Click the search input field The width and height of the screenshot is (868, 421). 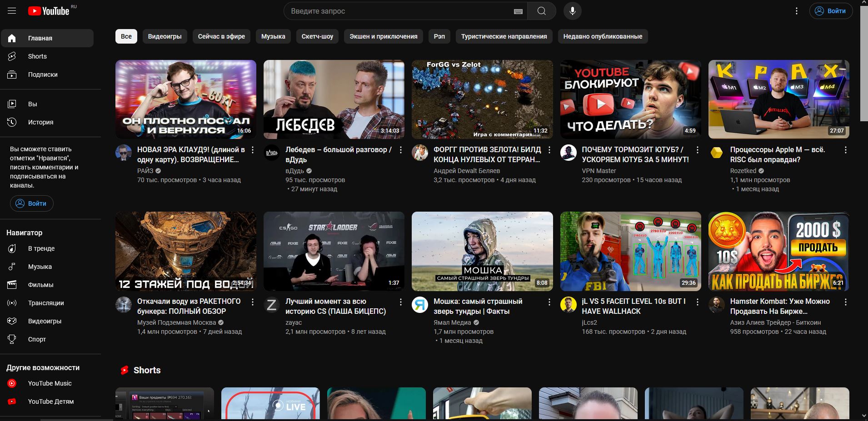[400, 11]
